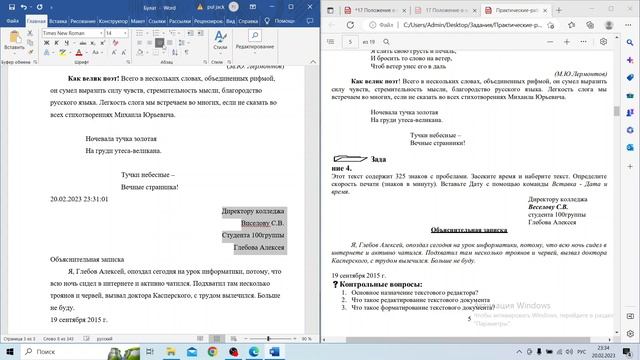
Task: Open font color dropdown arrow
Action: point(86,53)
